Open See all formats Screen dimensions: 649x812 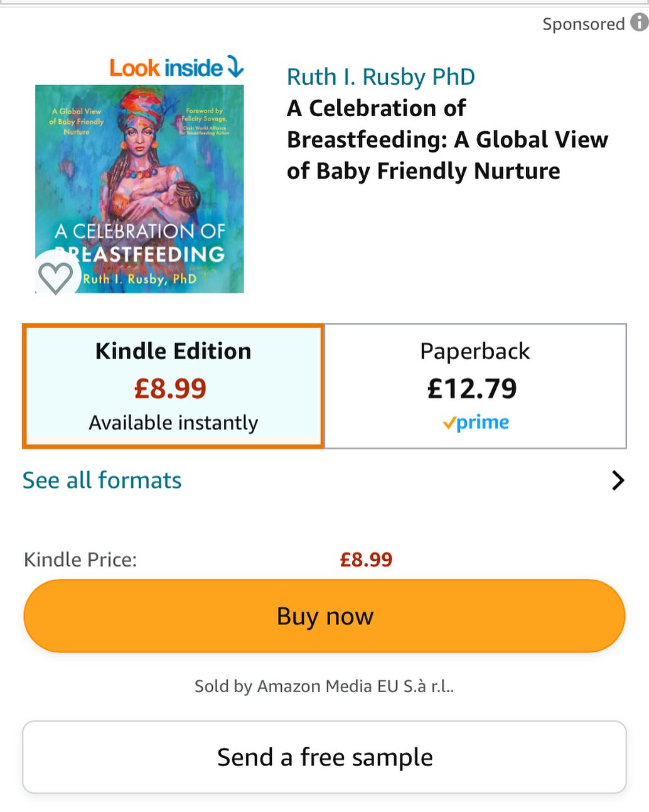pyautogui.click(x=102, y=480)
